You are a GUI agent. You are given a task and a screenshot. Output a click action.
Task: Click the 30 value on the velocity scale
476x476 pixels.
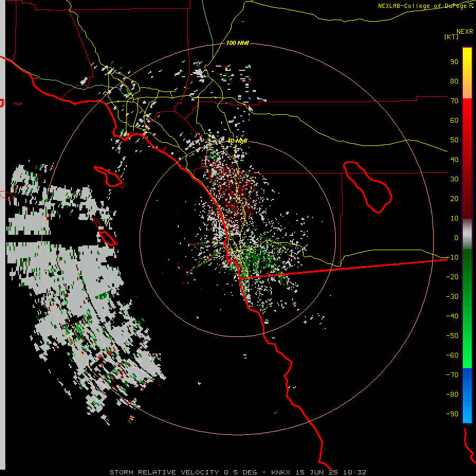(454, 179)
